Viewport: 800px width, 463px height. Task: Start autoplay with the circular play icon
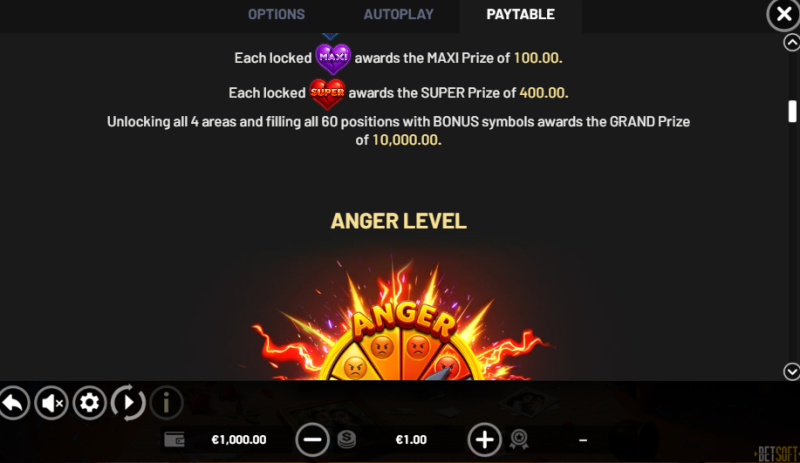click(x=128, y=403)
